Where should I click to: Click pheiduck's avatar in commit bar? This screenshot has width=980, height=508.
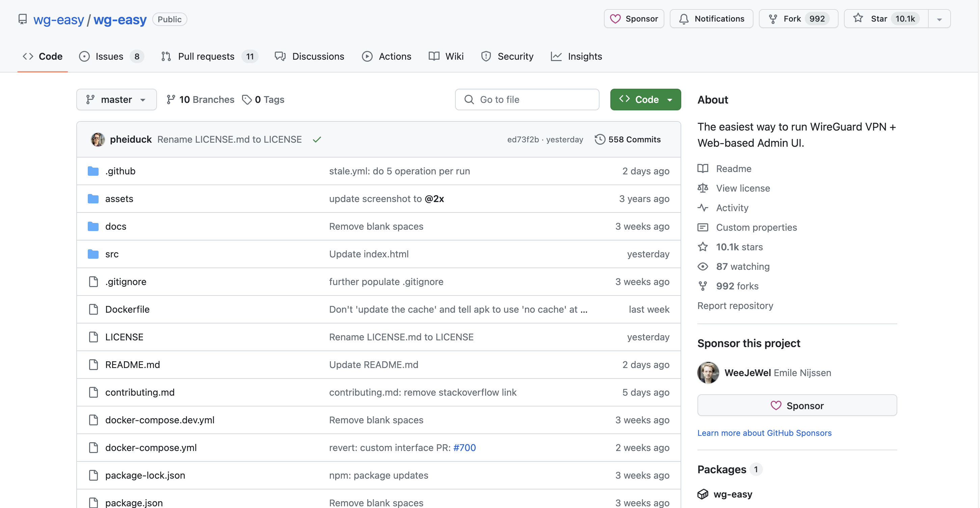point(98,140)
